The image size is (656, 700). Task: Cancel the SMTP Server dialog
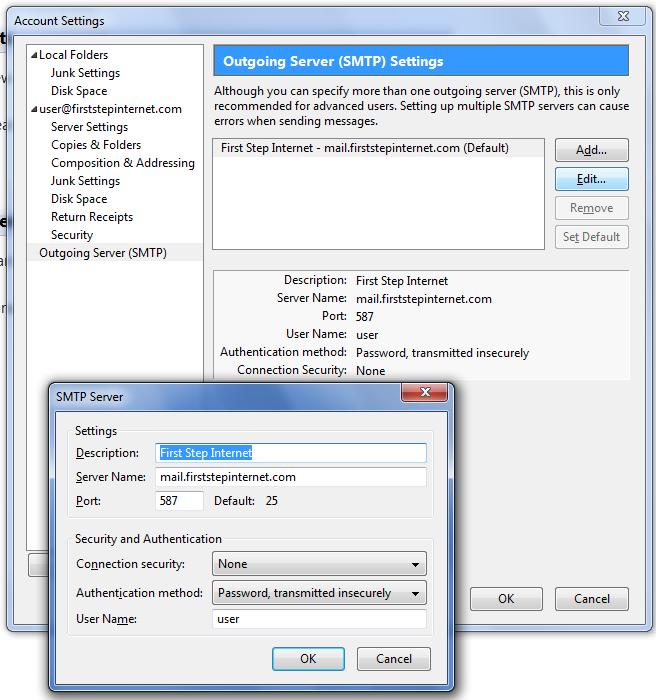[x=392, y=659]
